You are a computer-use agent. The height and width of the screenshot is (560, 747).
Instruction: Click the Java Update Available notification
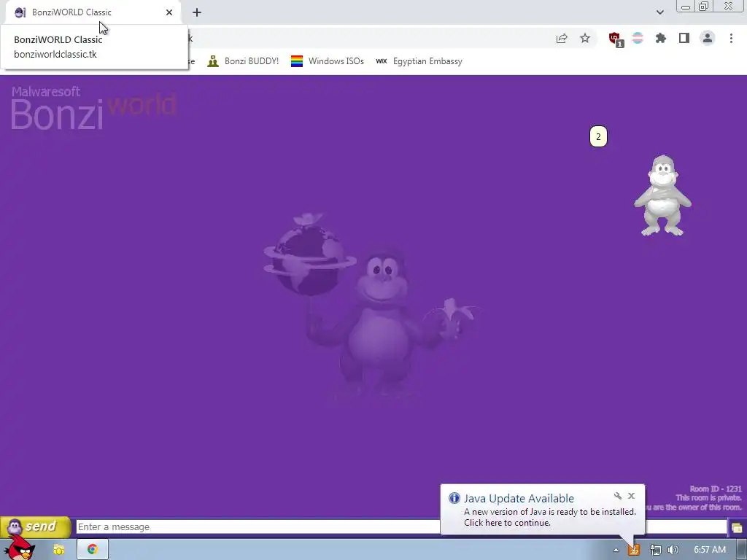pos(543,510)
